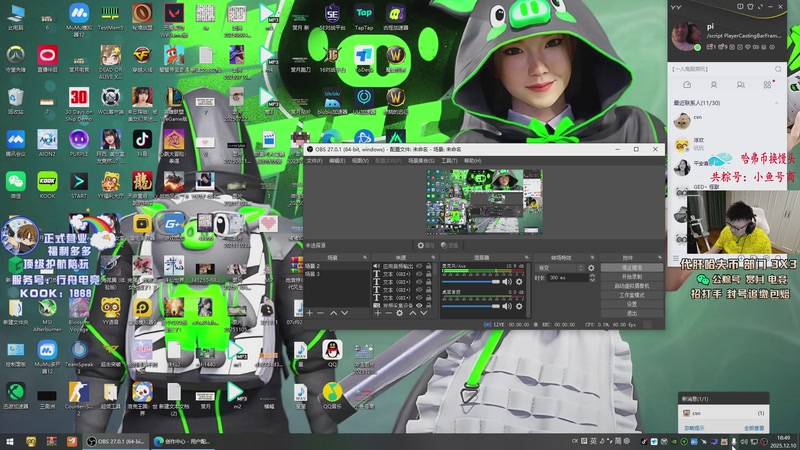
Task: Pop out the 场景 dock using its float icon
Action: click(x=365, y=257)
